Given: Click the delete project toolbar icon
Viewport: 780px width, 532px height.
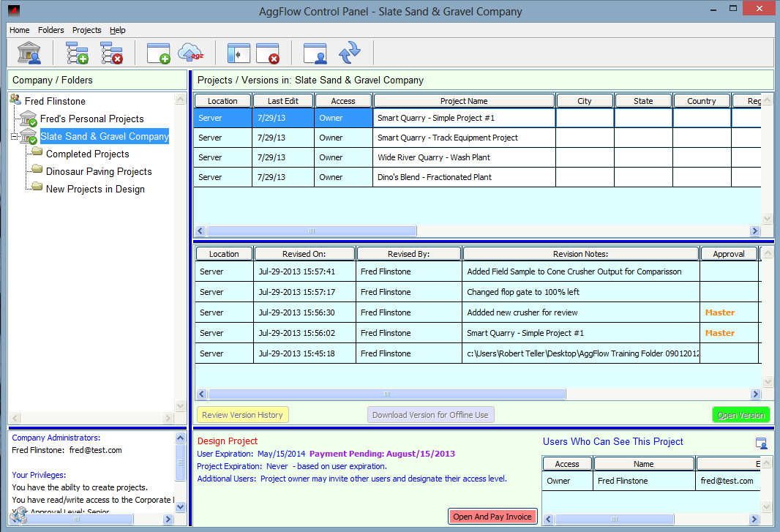Looking at the screenshot, I should (x=268, y=53).
